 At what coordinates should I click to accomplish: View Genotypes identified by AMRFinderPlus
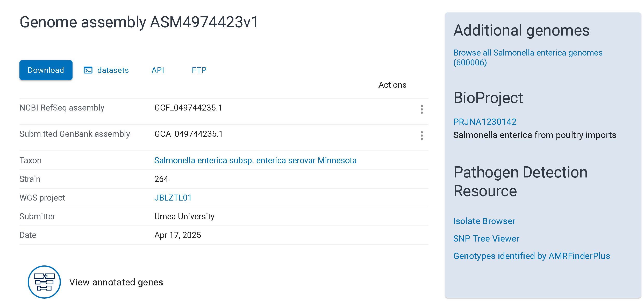tap(532, 256)
